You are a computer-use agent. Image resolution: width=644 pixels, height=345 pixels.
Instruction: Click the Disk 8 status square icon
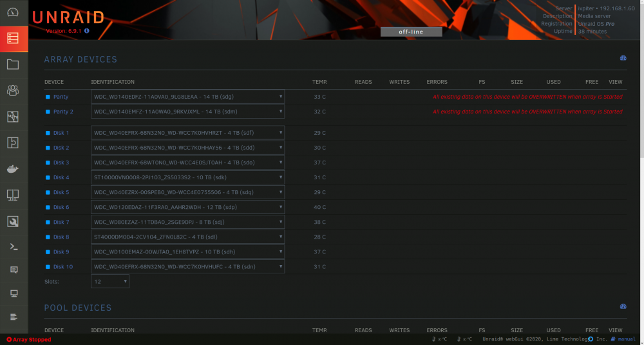48,237
